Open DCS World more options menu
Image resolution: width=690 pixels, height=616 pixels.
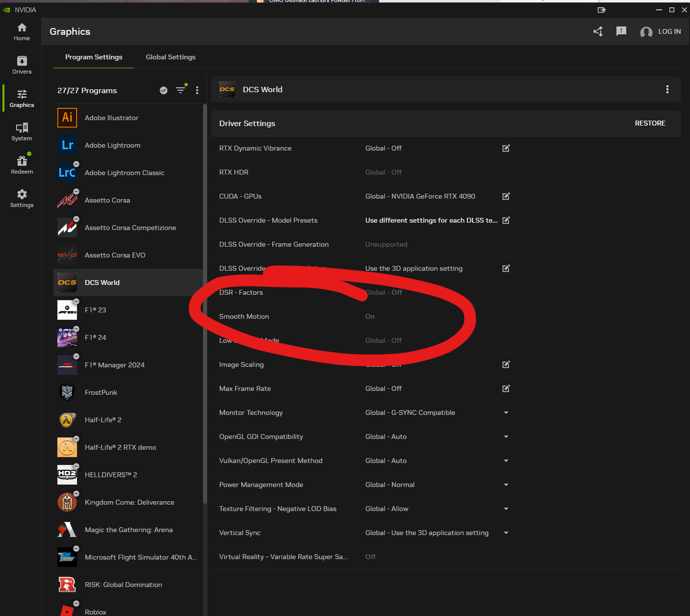click(x=667, y=89)
